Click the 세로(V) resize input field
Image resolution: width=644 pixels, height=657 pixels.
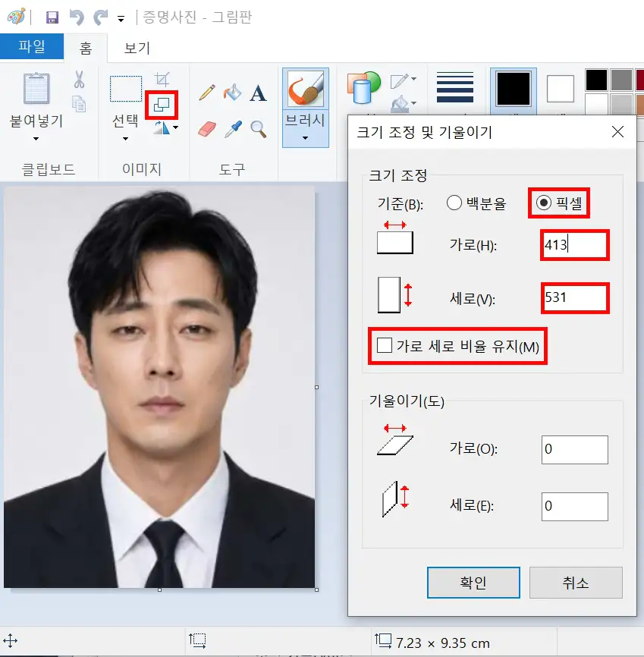click(x=575, y=298)
